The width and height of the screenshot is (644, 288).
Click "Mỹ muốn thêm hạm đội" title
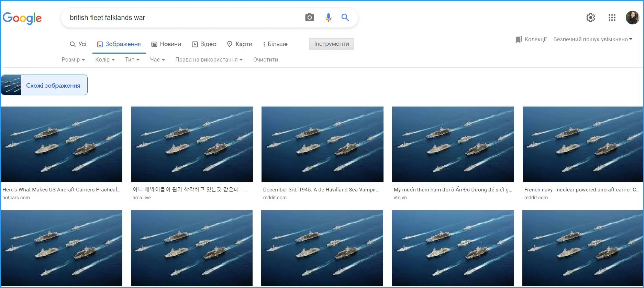(x=453, y=190)
